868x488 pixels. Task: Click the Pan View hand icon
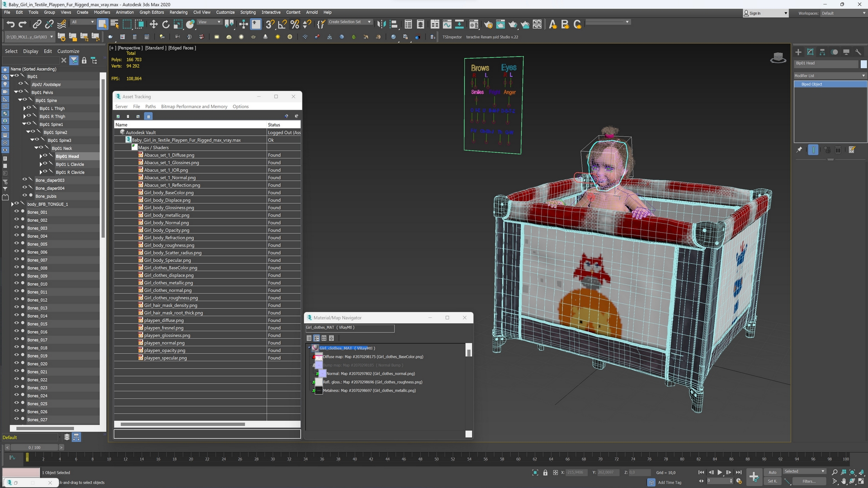tap(844, 482)
